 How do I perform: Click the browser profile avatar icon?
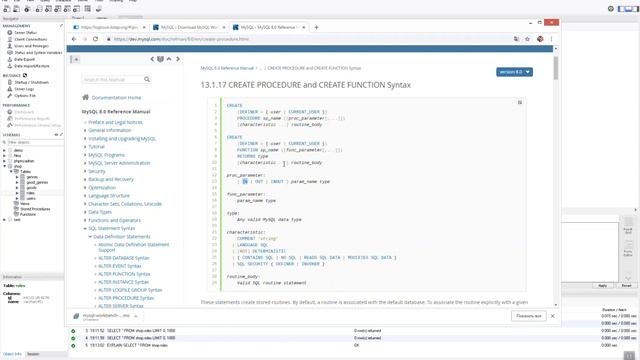[x=540, y=39]
